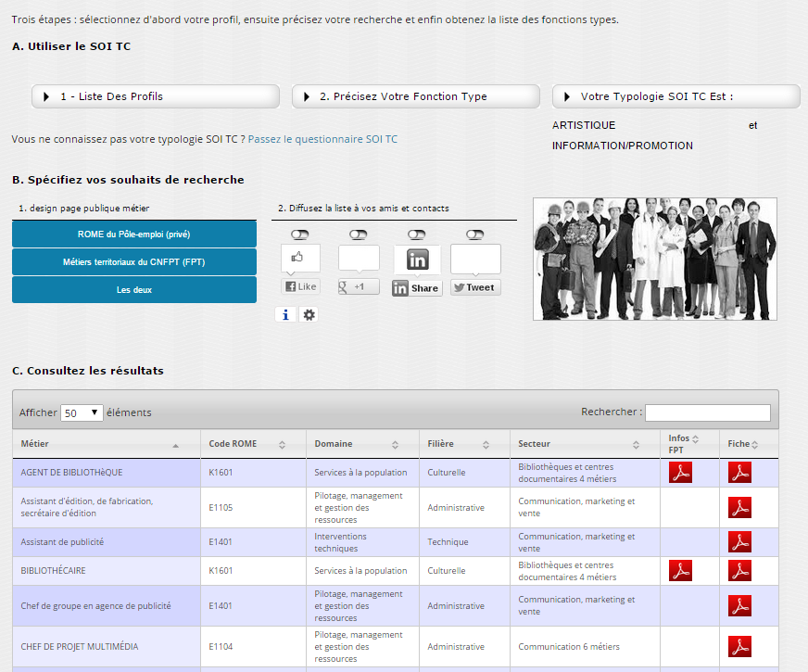Open Infos FPT PDF for BIBLIOTHÉCAIRE row

[681, 571]
